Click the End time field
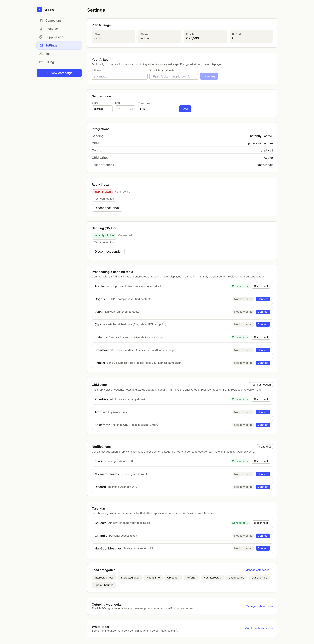 tap(125, 109)
